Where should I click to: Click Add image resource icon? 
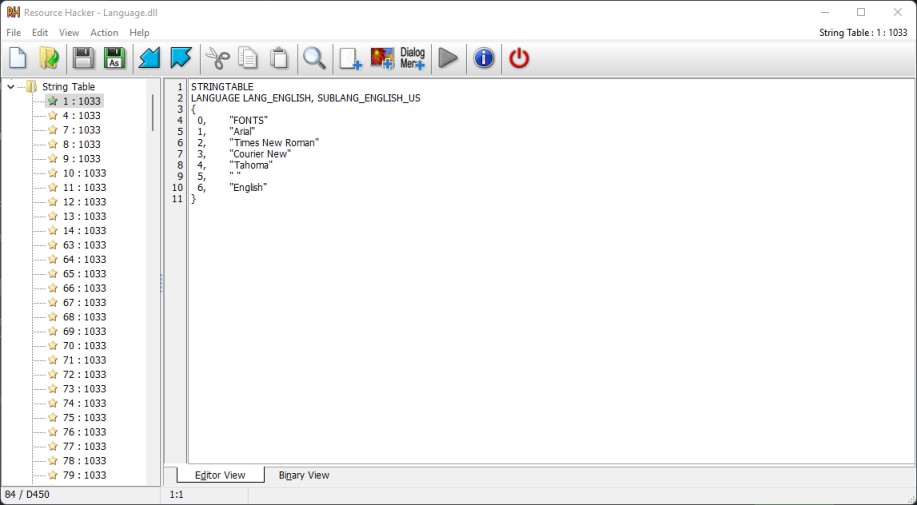click(382, 58)
